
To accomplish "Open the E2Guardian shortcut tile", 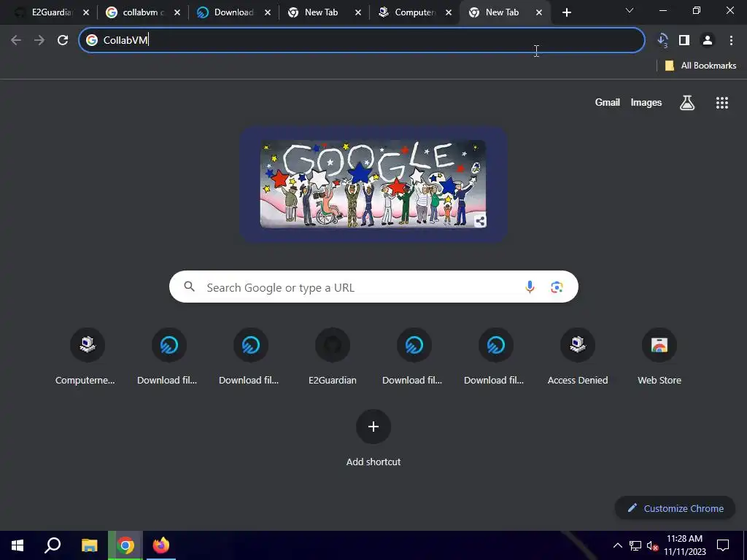I will tap(333, 357).
